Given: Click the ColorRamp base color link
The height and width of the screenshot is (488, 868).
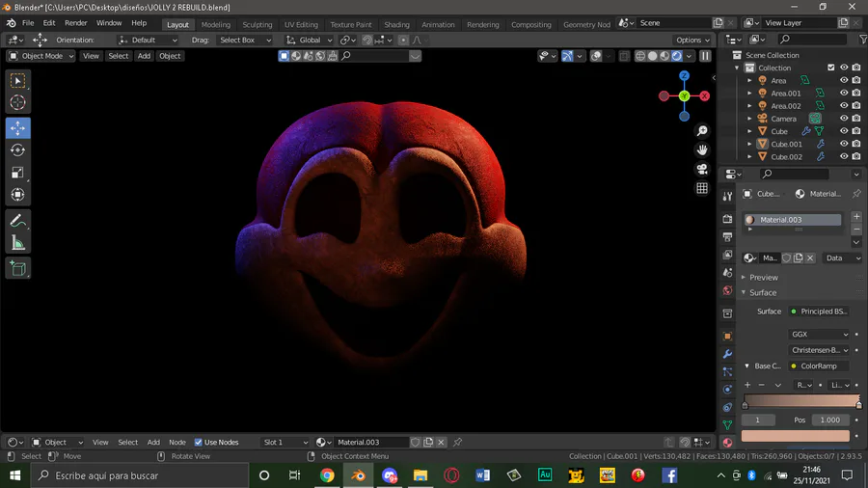Looking at the screenshot, I should pos(819,366).
